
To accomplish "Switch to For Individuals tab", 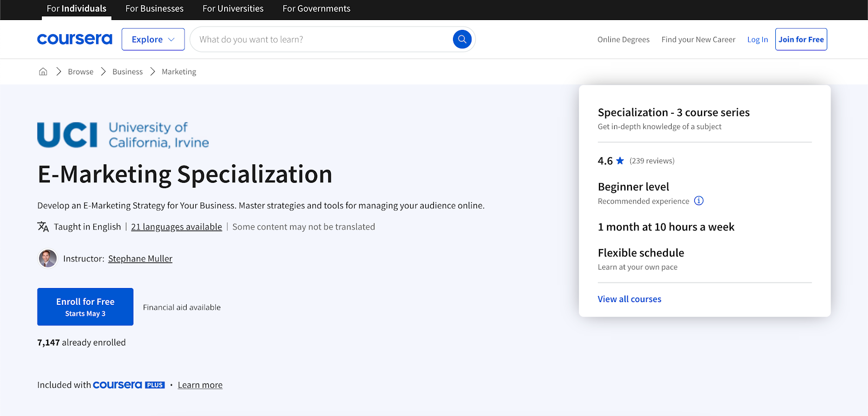I will click(x=76, y=9).
